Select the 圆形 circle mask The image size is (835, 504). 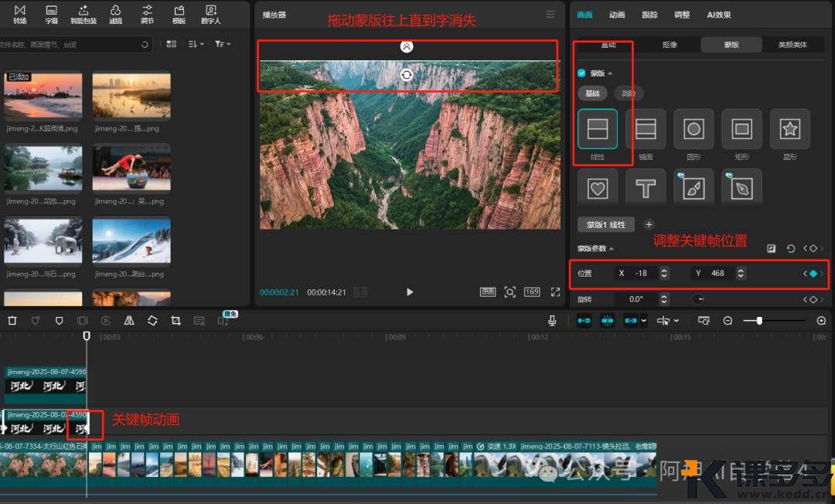[694, 129]
